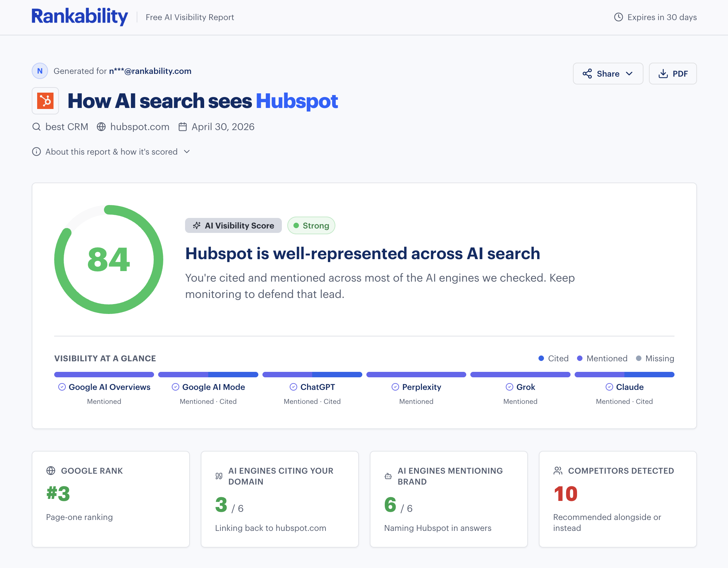Image resolution: width=728 pixels, height=568 pixels.
Task: Click the Grok visibility bar
Action: pyautogui.click(x=520, y=375)
